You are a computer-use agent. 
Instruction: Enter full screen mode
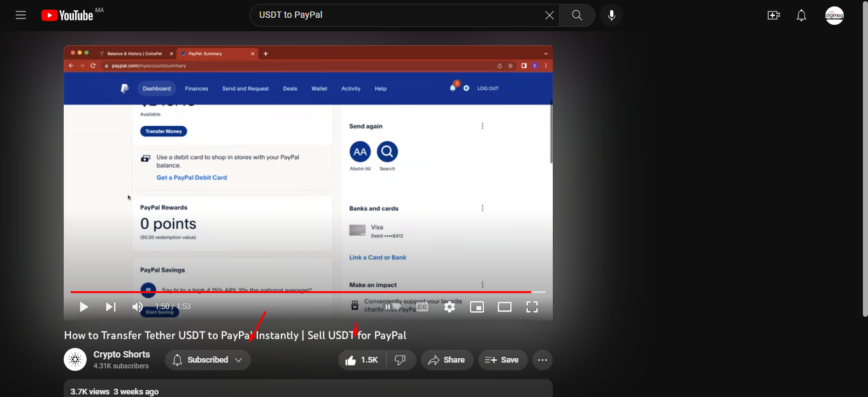pos(532,307)
